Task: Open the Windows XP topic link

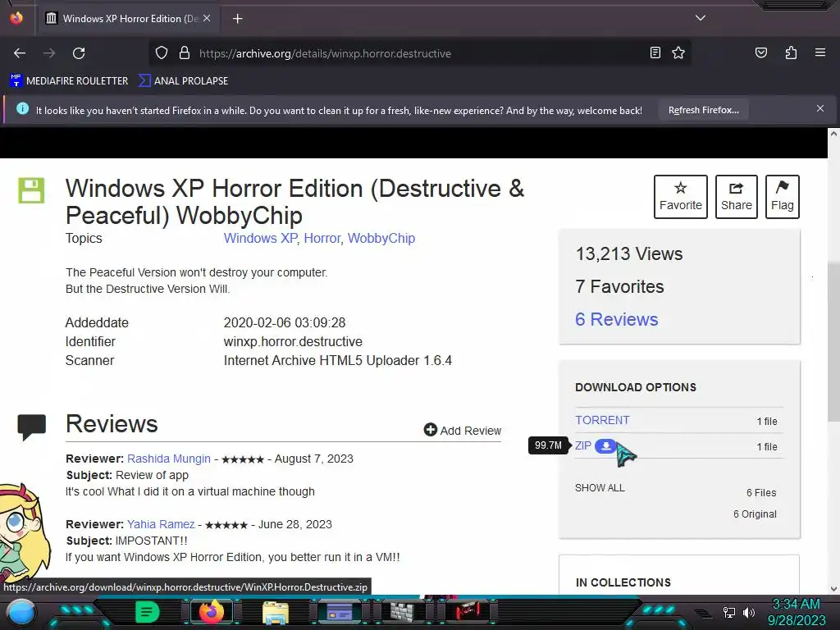Action: tap(260, 239)
